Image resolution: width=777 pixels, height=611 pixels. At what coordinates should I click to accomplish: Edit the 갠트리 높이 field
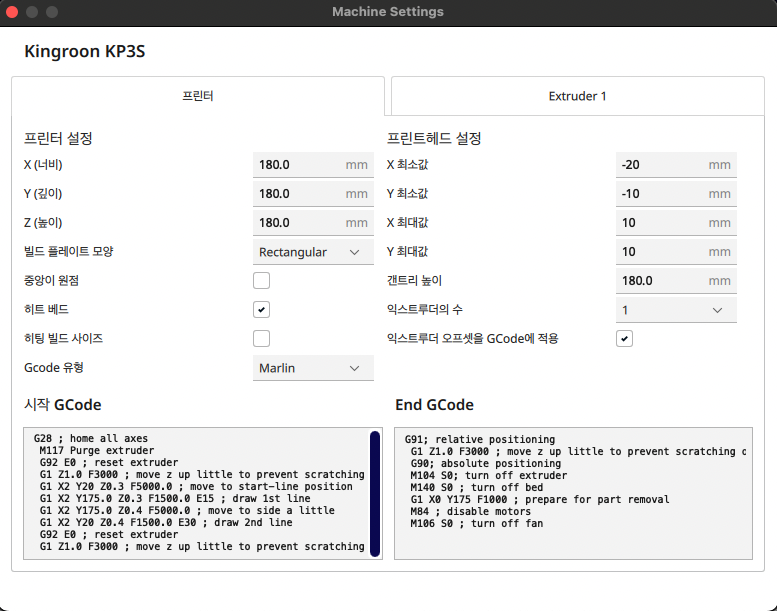coord(676,280)
